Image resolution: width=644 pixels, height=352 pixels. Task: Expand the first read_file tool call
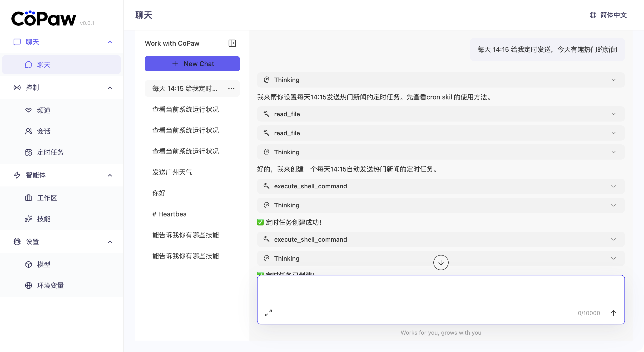pos(441,114)
